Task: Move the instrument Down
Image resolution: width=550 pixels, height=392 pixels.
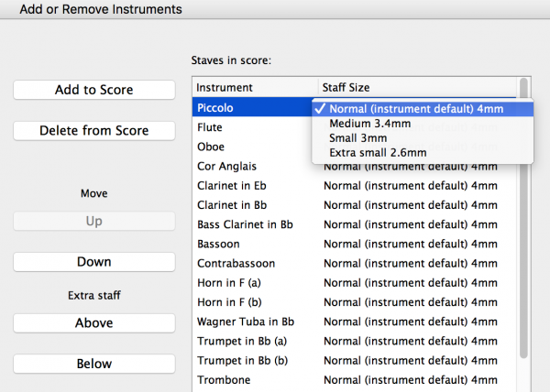Action: 94,262
